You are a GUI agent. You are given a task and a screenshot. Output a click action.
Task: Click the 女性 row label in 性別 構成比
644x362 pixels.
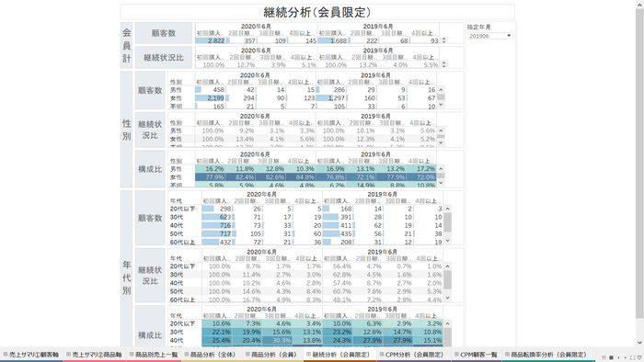(x=177, y=177)
